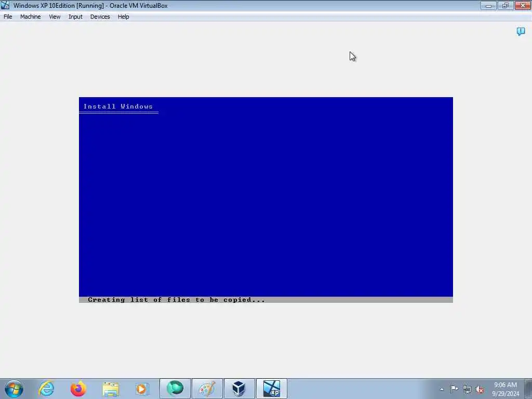Launch Internet Explorer from the taskbar
This screenshot has height=399, width=532.
click(46, 389)
